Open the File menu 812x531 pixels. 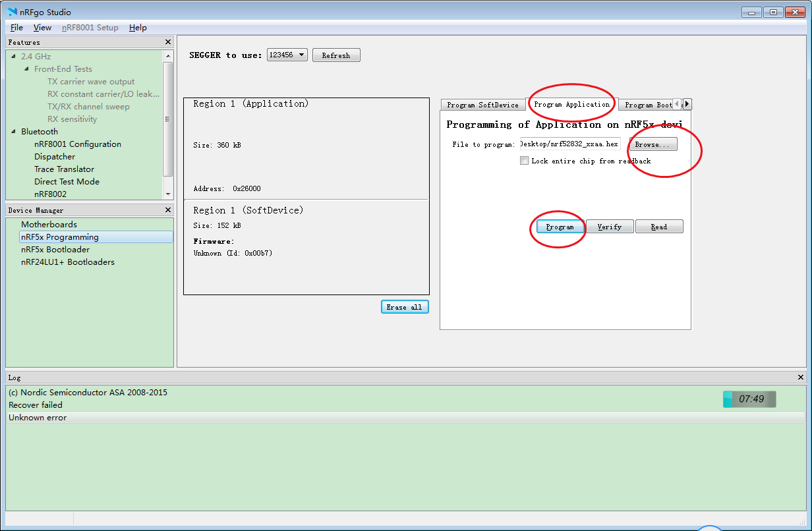pyautogui.click(x=16, y=28)
